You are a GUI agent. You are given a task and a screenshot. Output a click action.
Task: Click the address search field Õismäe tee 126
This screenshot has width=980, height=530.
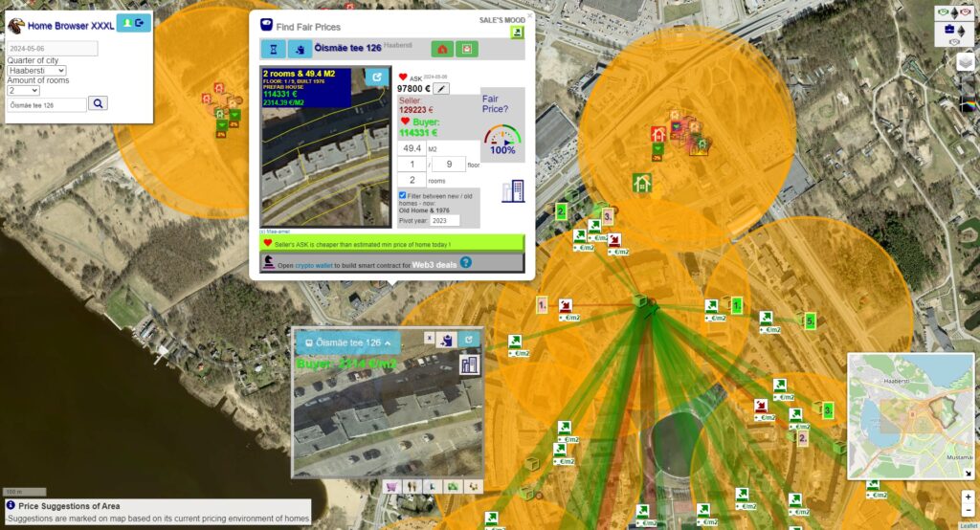click(47, 105)
